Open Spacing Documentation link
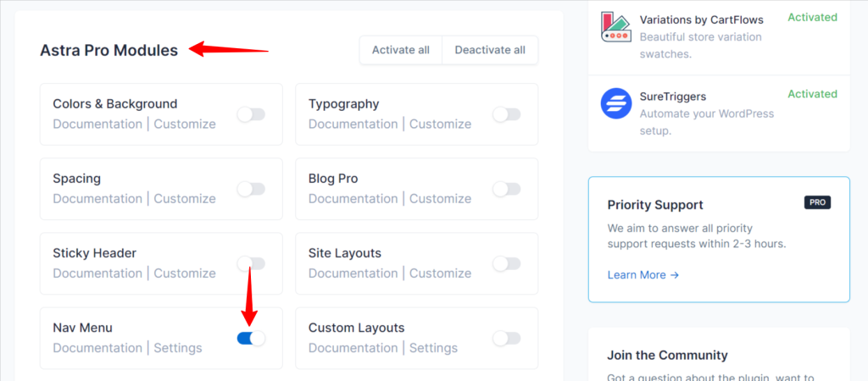The image size is (868, 381). pos(97,198)
